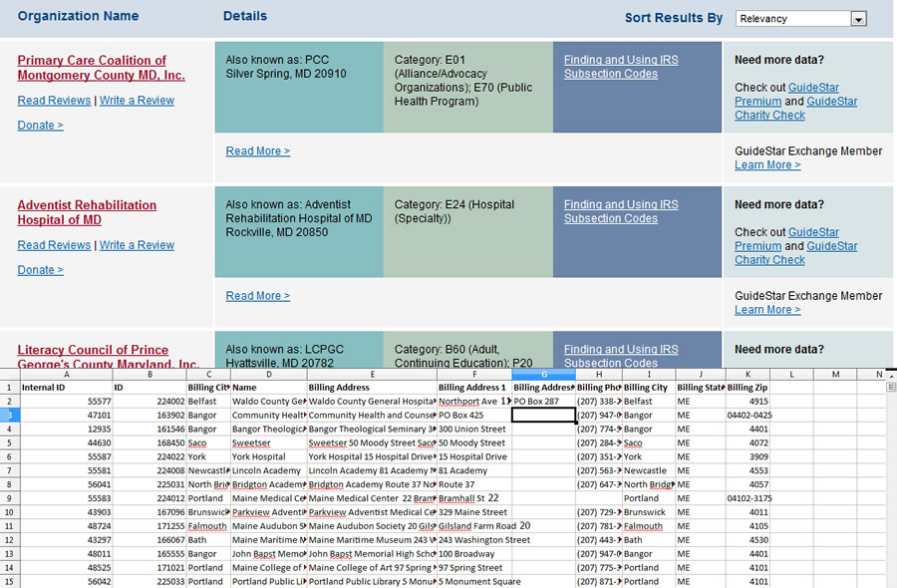
Task: Click cell containing Route 37
Action: 474,484
